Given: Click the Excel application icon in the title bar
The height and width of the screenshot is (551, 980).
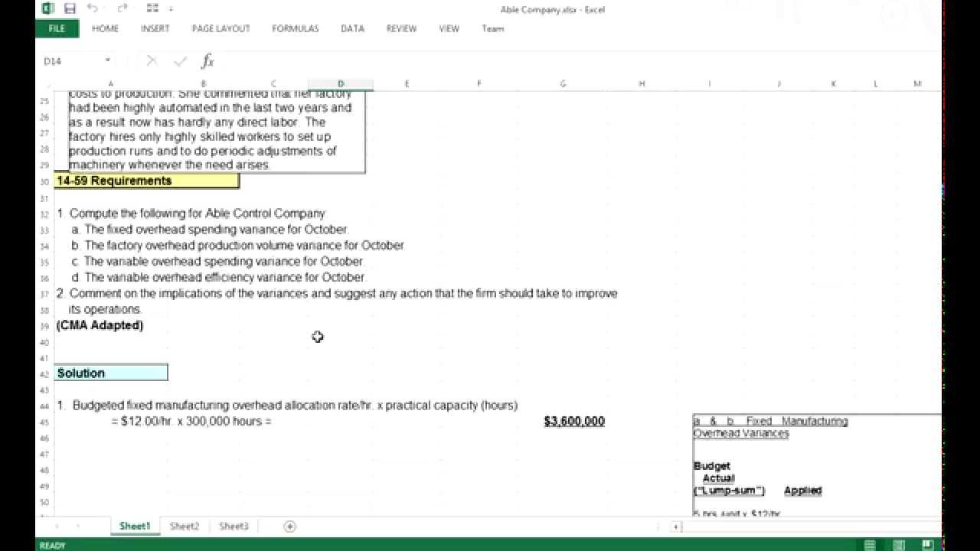Looking at the screenshot, I should pyautogui.click(x=47, y=8).
